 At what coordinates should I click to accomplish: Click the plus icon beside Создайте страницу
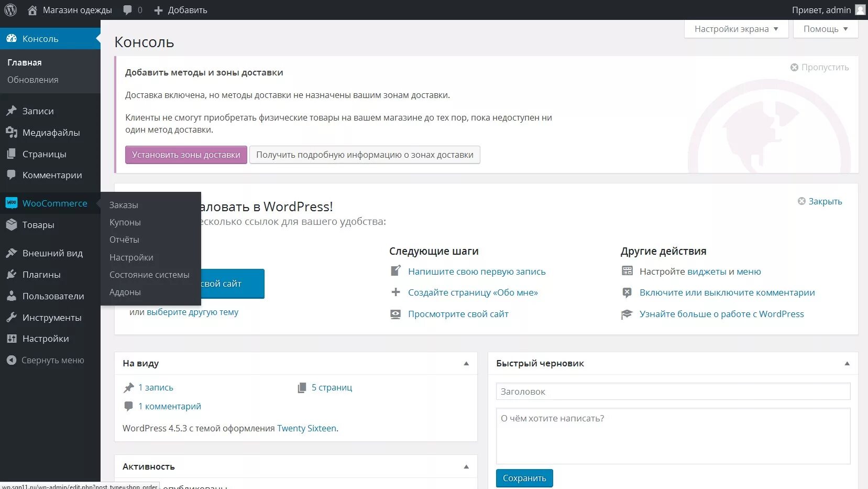(x=395, y=292)
